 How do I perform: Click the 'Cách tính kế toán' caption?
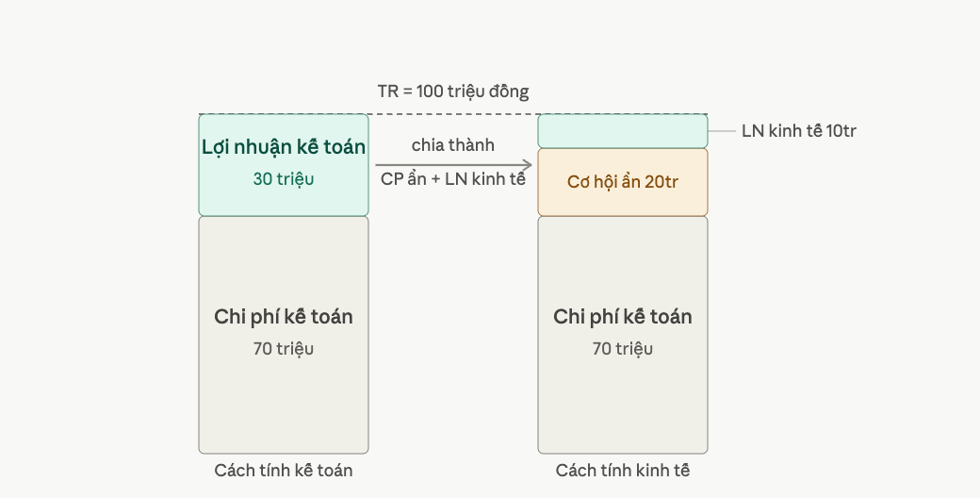[283, 471]
